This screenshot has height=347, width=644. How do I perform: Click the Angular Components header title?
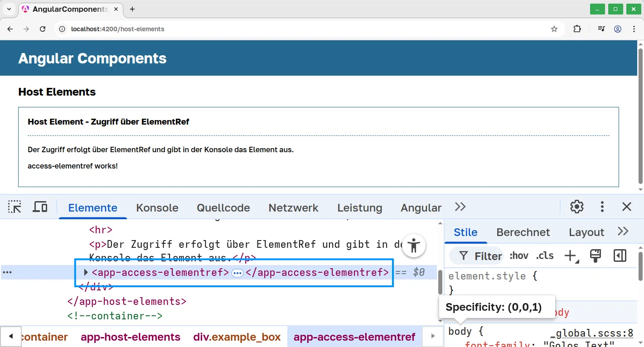pyautogui.click(x=92, y=58)
